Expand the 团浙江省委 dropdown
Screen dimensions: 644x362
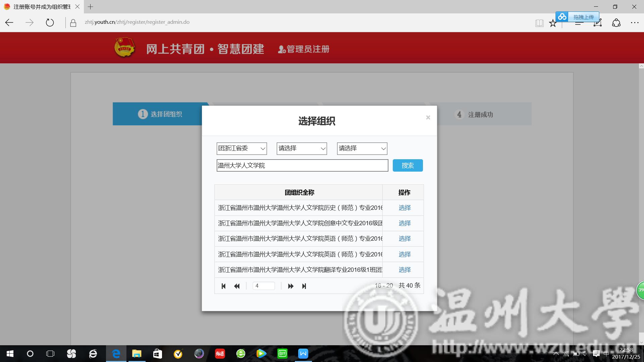tap(241, 148)
